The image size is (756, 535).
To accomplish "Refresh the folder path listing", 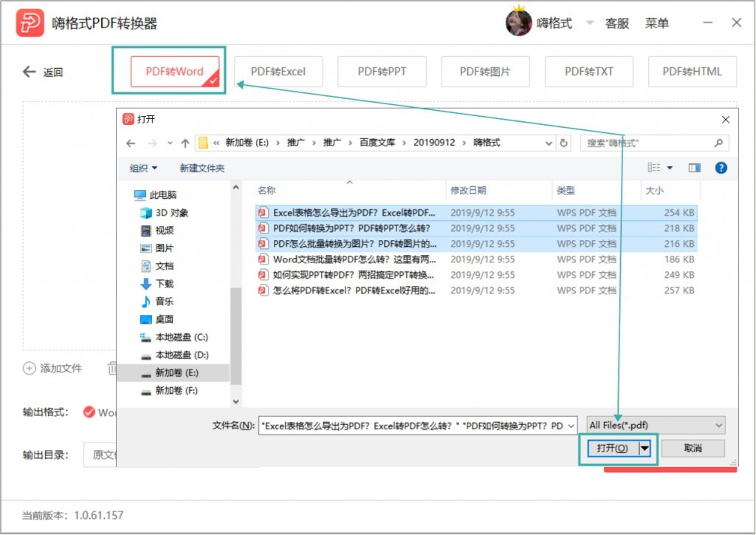I will pos(563,143).
